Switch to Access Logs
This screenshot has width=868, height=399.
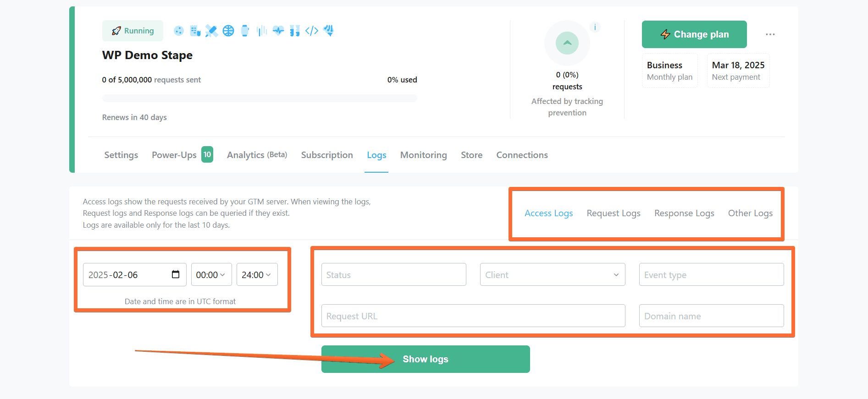(549, 213)
